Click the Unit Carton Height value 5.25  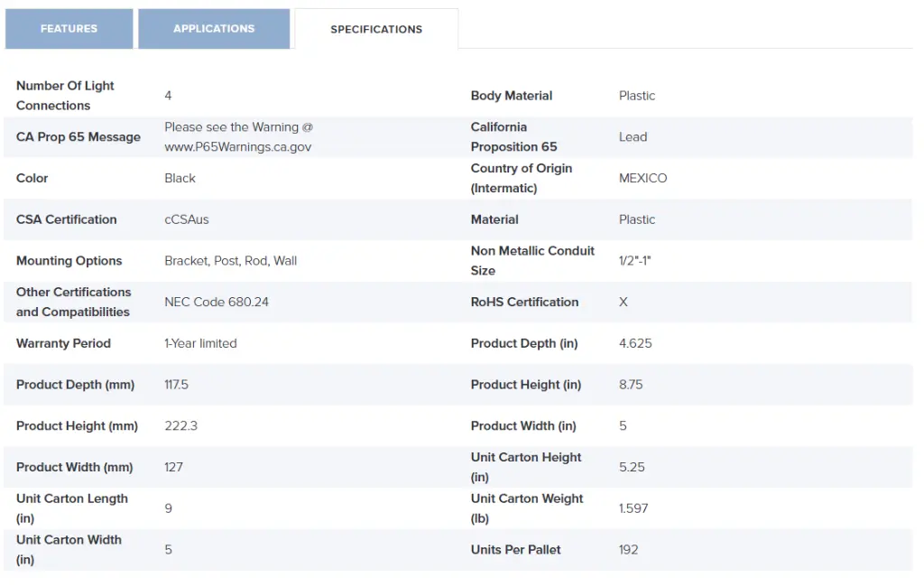(x=632, y=467)
